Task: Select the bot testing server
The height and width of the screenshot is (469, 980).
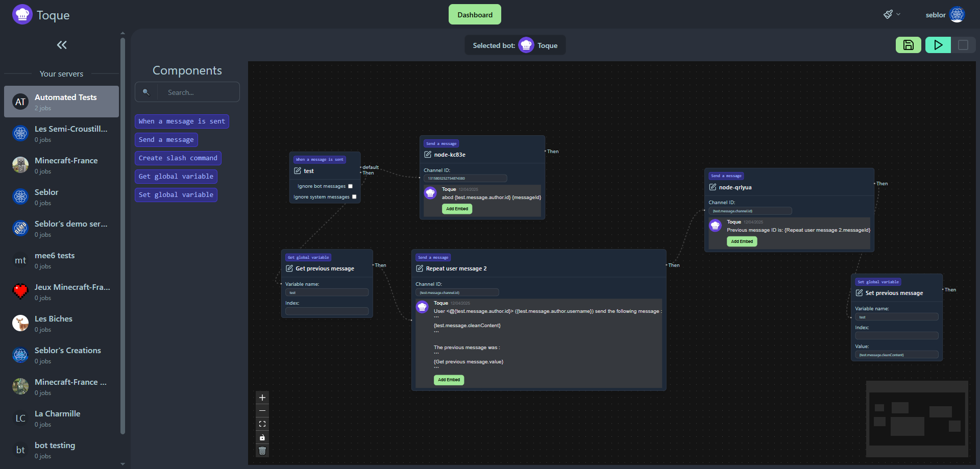Action: 61,450
